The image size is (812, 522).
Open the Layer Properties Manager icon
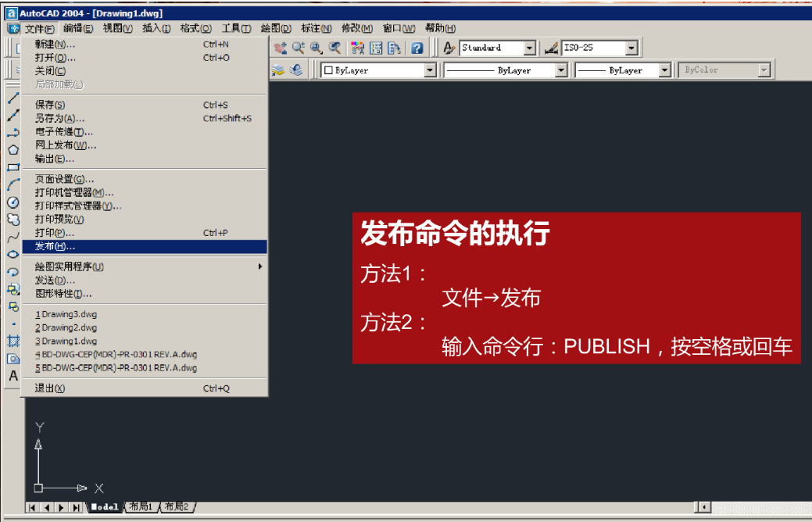[x=279, y=70]
